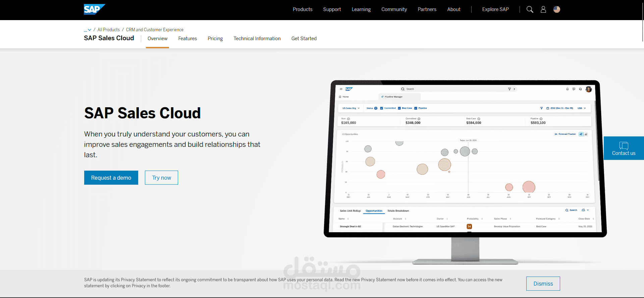Toggle Committed checkbox in dashboard preview
The height and width of the screenshot is (298, 644).
pos(381,108)
